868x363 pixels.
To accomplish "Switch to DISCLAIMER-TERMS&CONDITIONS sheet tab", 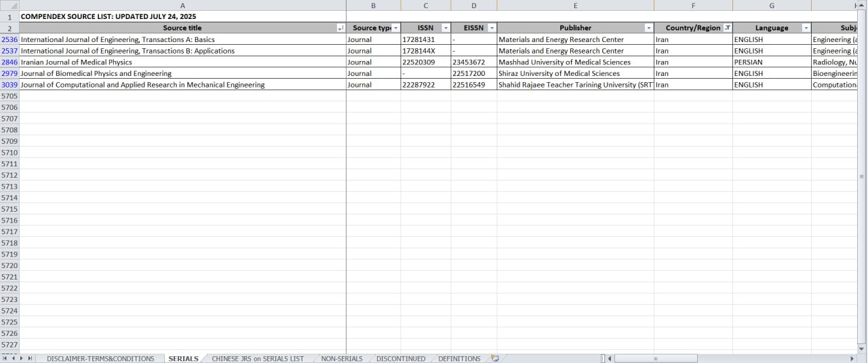I will click(100, 358).
